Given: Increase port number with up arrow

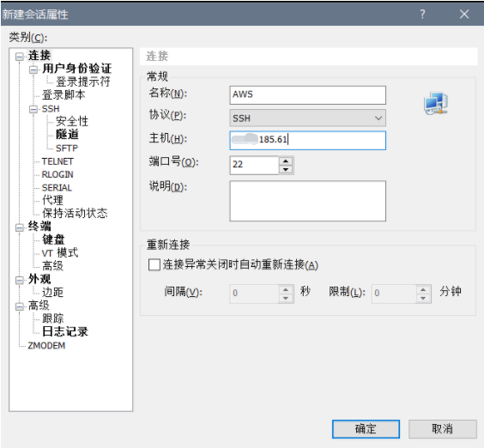Looking at the screenshot, I should (x=286, y=160).
